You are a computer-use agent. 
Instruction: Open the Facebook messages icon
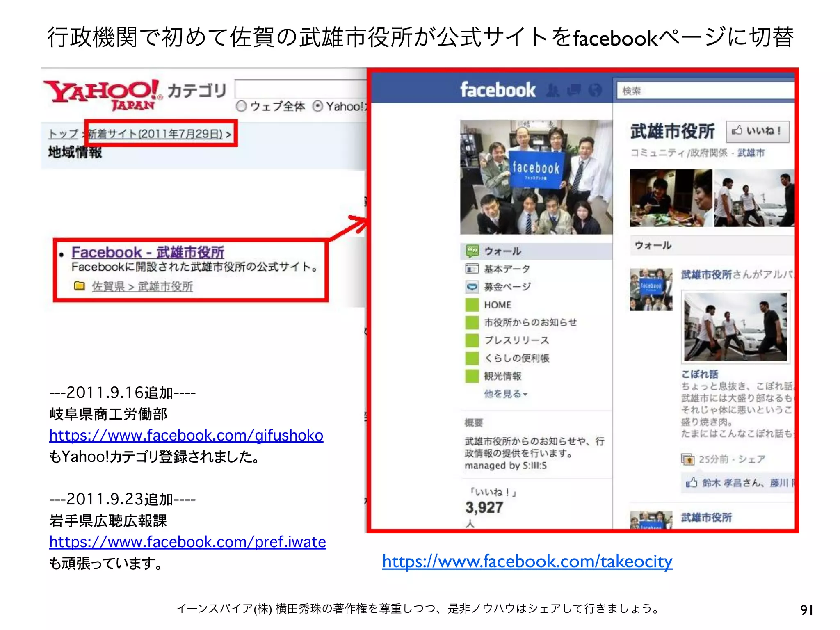click(574, 90)
